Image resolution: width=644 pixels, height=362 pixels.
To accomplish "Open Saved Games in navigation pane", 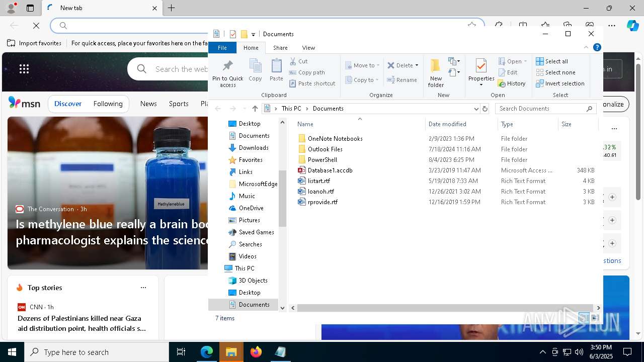I will coord(256,232).
